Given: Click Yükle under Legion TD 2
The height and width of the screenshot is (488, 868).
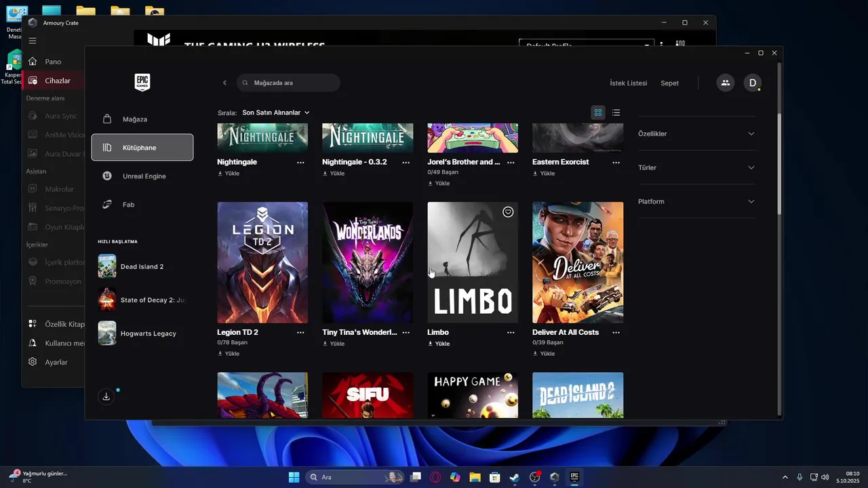Looking at the screenshot, I should tap(229, 354).
